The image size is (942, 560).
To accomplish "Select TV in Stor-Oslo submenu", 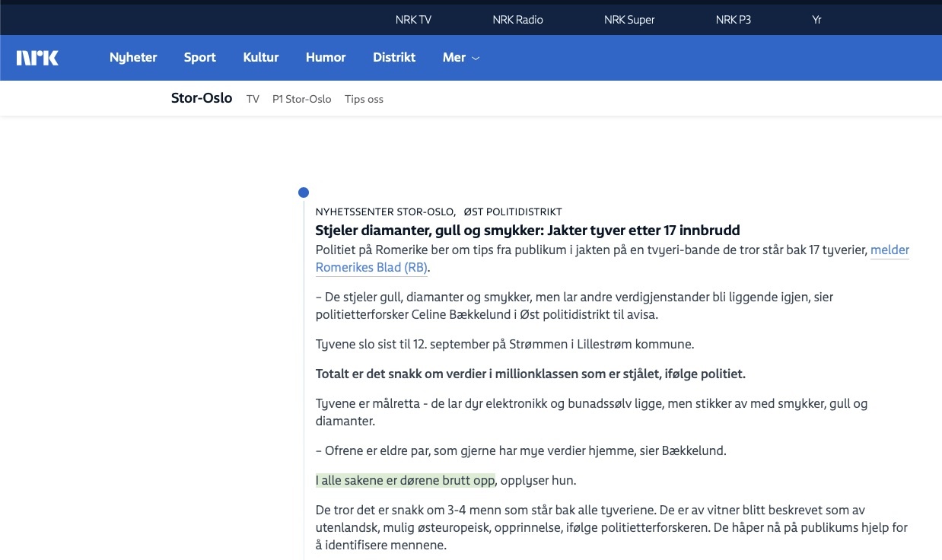I will pos(253,99).
